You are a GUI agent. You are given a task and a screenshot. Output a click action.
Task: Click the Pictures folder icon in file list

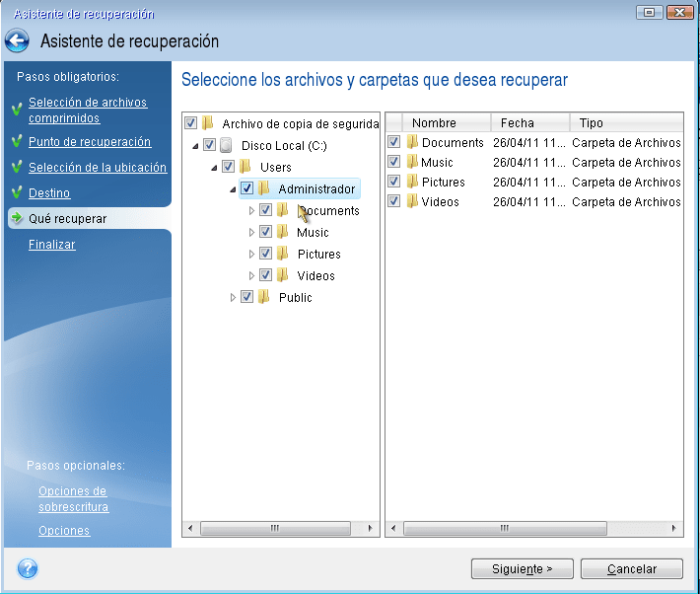click(x=412, y=182)
